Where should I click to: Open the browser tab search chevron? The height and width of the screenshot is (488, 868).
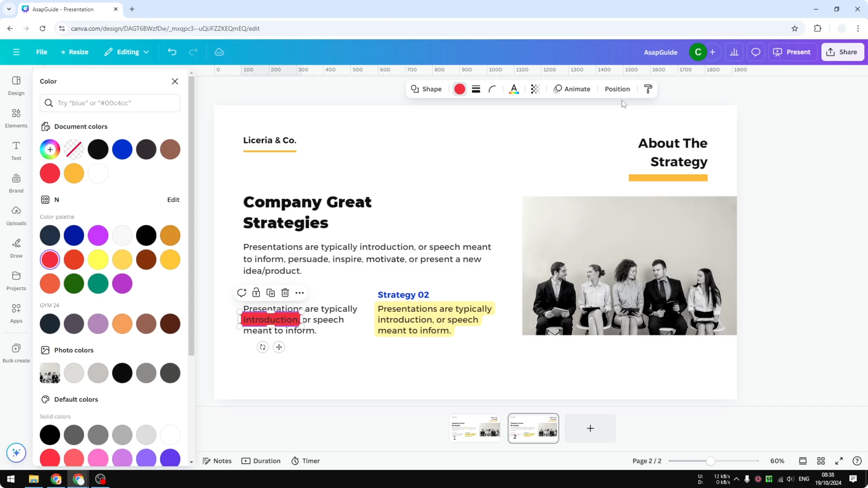(x=9, y=9)
